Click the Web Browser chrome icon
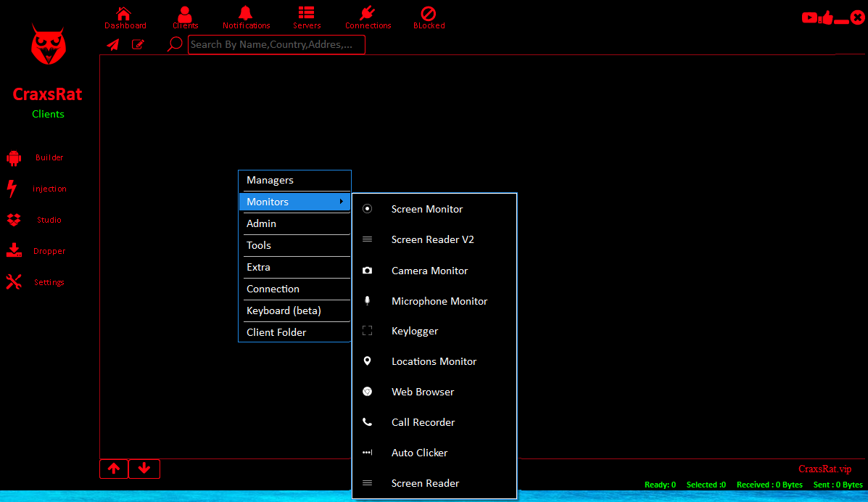The height and width of the screenshot is (502, 868). (x=367, y=392)
